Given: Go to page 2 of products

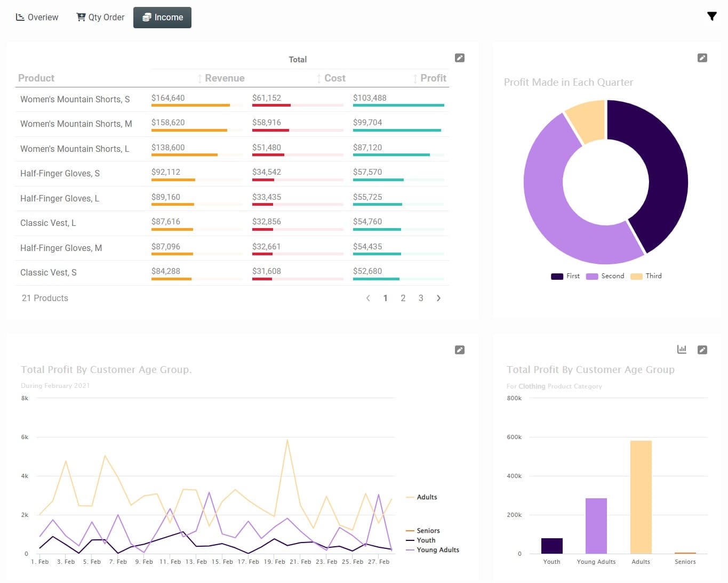Looking at the screenshot, I should (403, 298).
